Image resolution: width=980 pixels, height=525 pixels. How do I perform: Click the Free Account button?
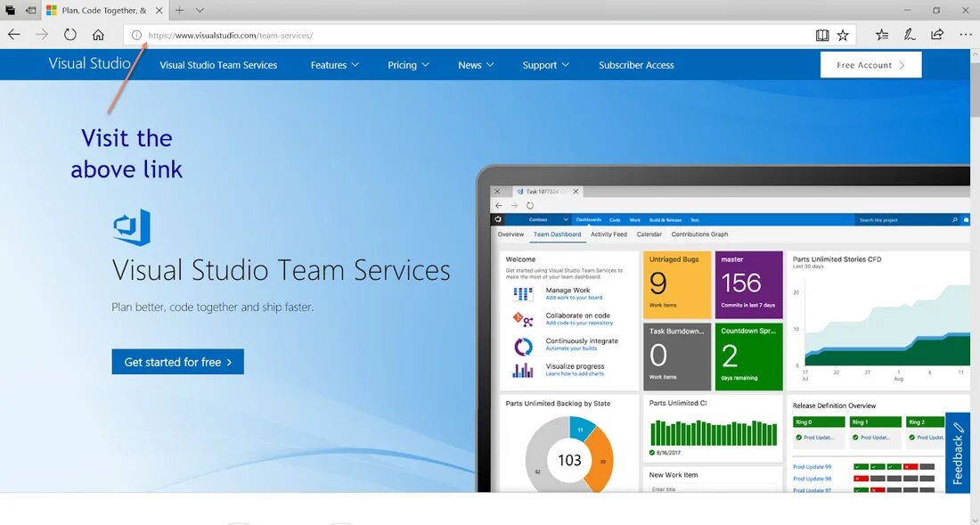(870, 65)
